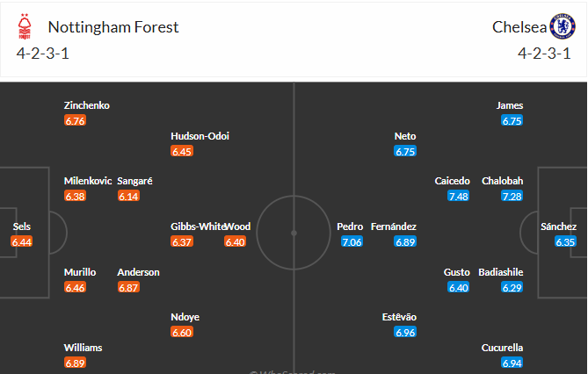Click Williams' 6.89 rating badge
The width and height of the screenshot is (588, 374).
pos(75,363)
